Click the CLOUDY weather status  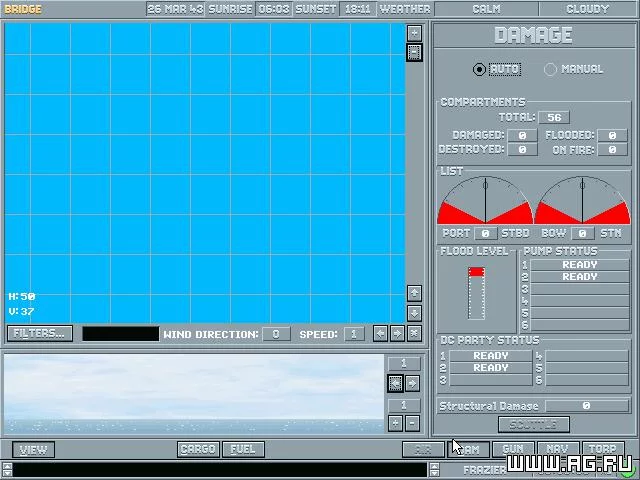click(588, 9)
